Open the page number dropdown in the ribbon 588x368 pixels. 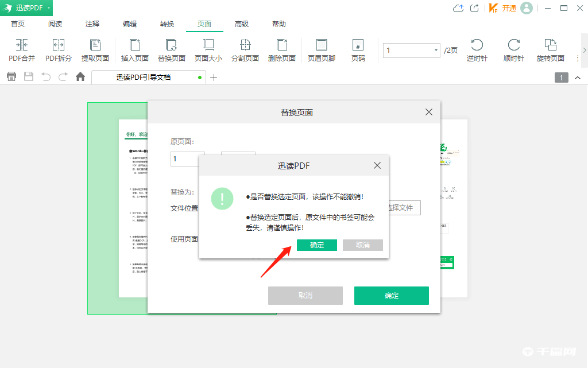tap(435, 51)
